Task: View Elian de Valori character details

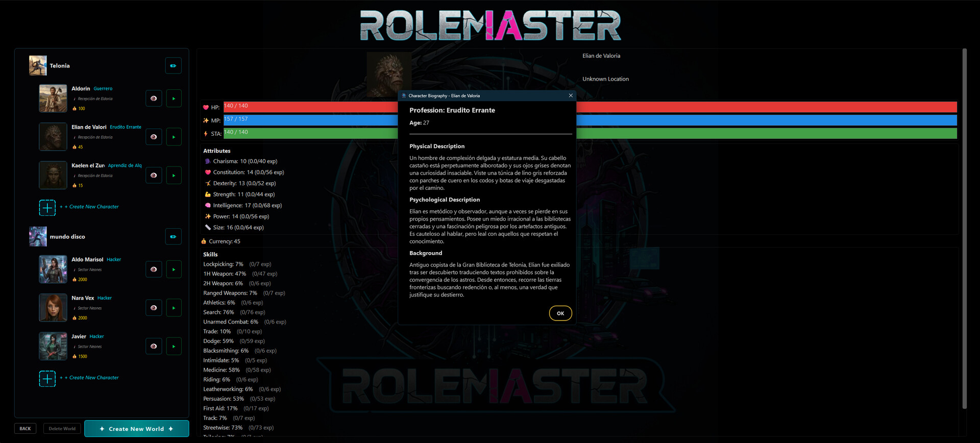Action: [154, 137]
